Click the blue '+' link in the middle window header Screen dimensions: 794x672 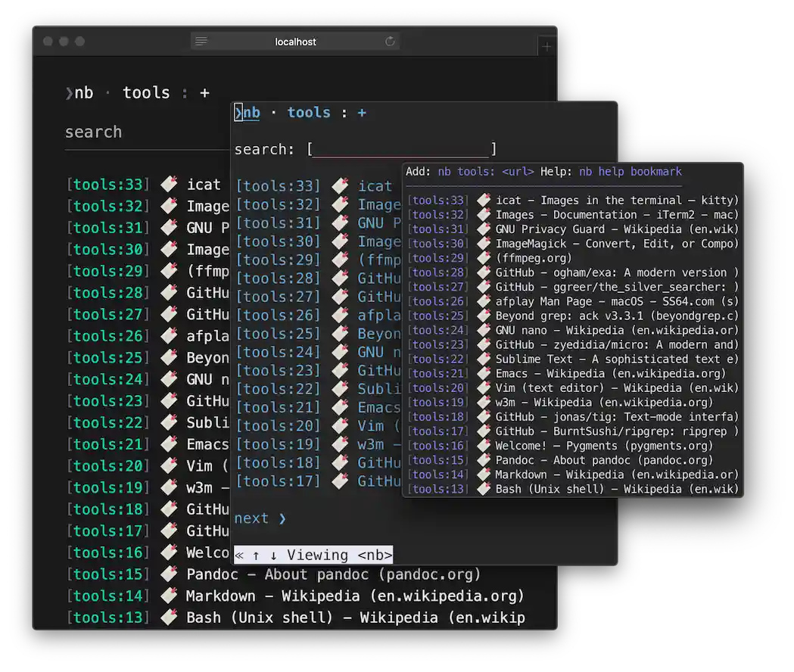362,113
